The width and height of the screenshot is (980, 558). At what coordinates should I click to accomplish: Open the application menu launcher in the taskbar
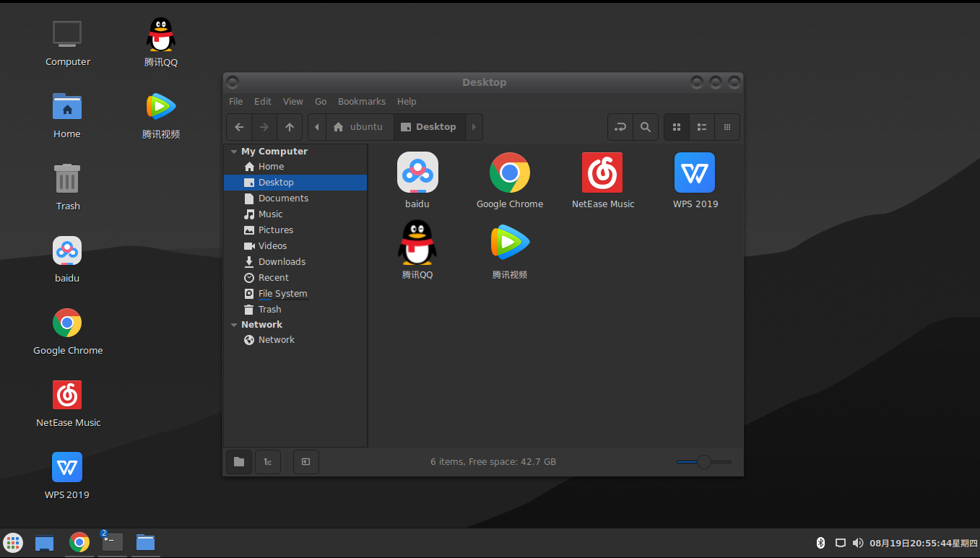pos(13,543)
